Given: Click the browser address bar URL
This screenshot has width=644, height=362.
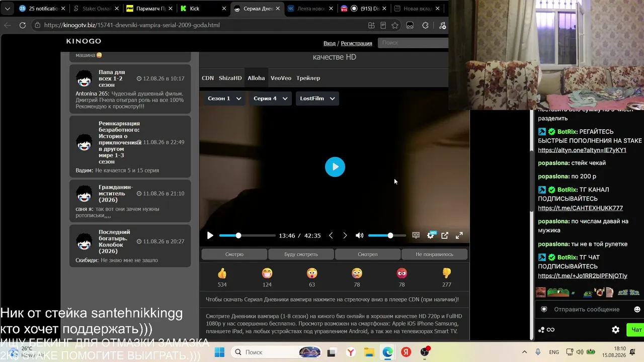Looking at the screenshot, I should pyautogui.click(x=132, y=25).
